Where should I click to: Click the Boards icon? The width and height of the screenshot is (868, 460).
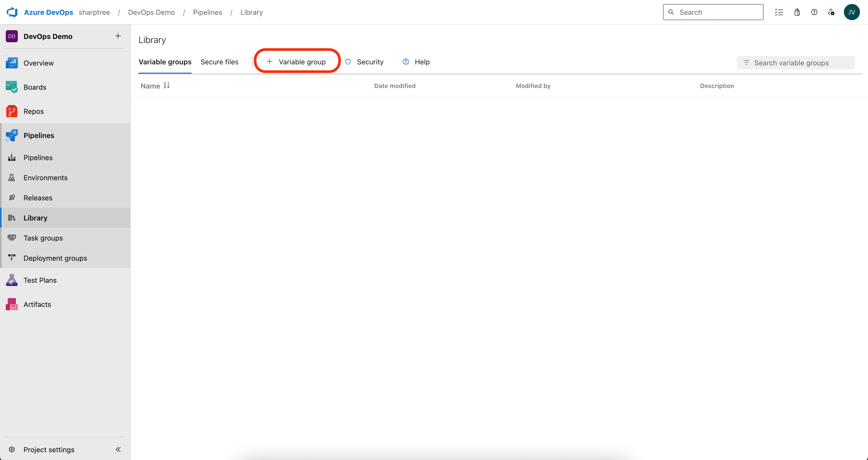click(x=12, y=87)
